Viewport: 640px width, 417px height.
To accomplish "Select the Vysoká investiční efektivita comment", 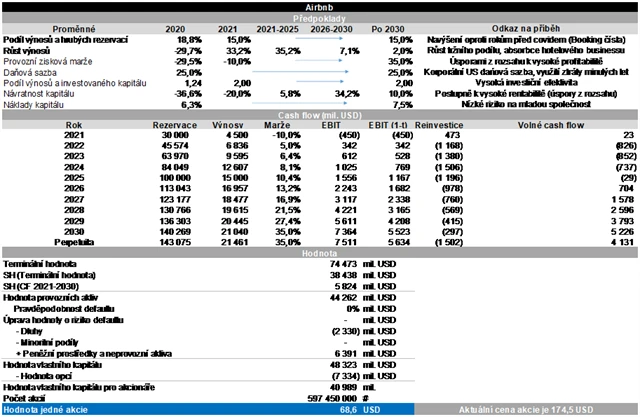I will coord(526,83).
